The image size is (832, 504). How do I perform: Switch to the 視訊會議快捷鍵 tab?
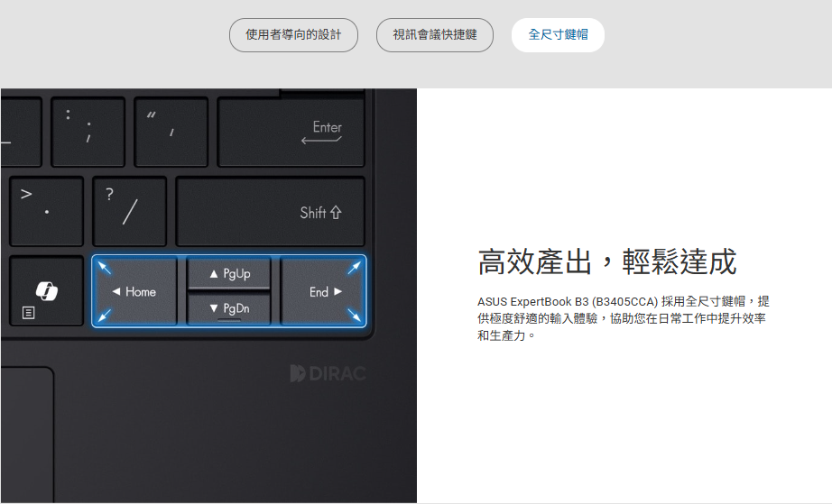pyautogui.click(x=435, y=35)
